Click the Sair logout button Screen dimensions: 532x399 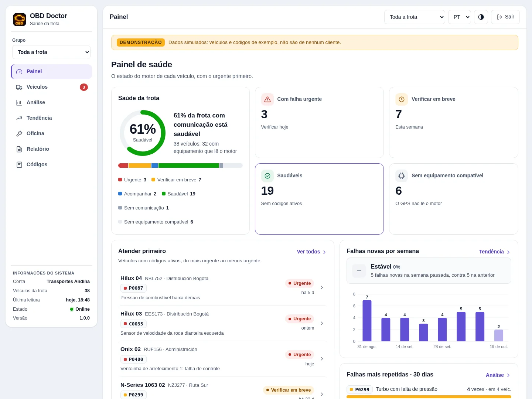[505, 17]
